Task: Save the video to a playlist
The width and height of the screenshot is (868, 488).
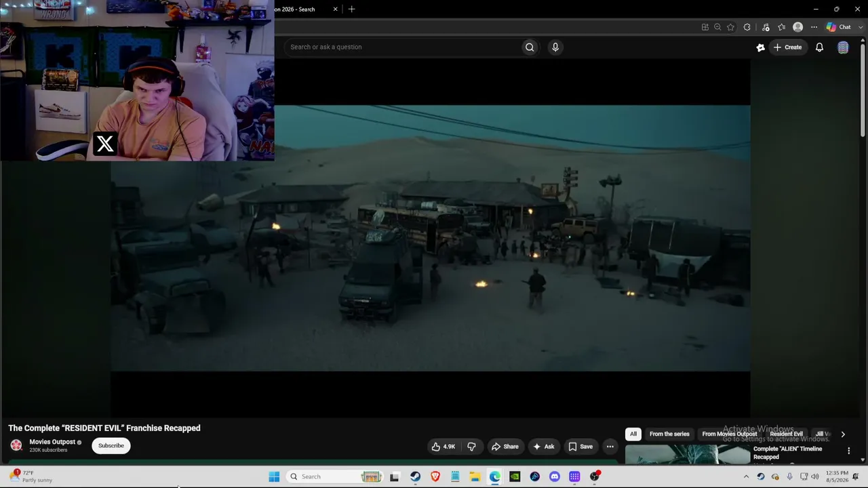Action: click(580, 447)
